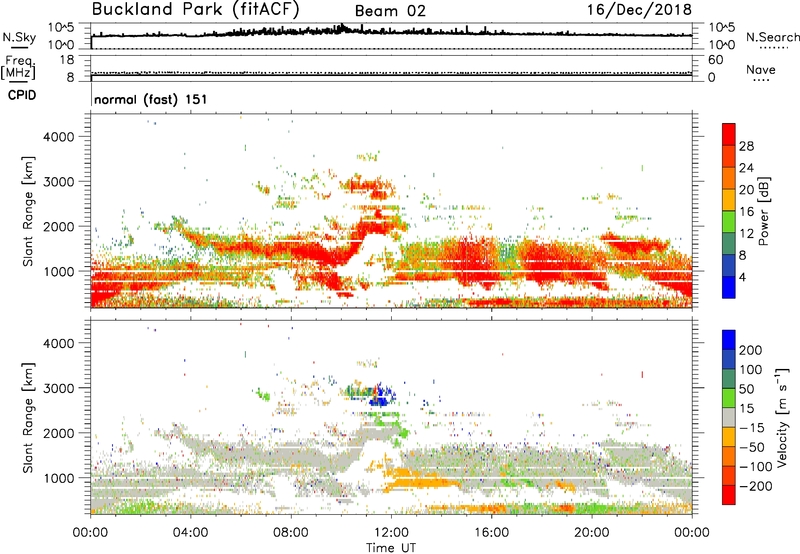Click the '60' tick on Nave axis

point(715,60)
